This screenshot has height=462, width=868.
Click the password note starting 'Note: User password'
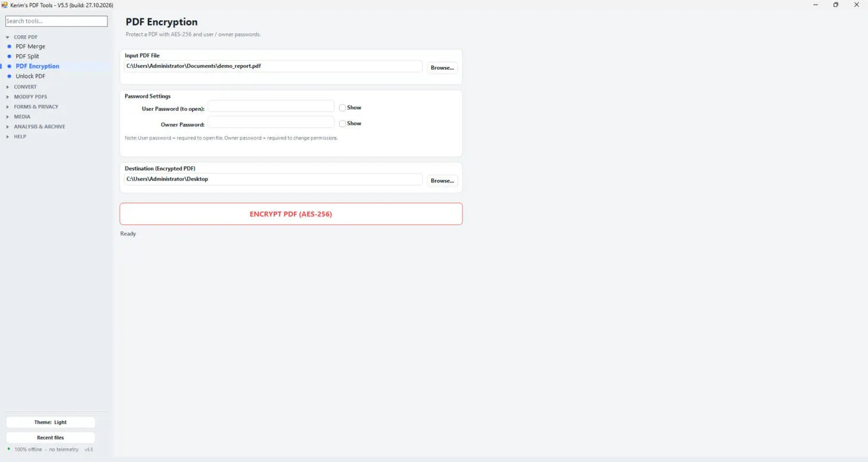pyautogui.click(x=231, y=138)
